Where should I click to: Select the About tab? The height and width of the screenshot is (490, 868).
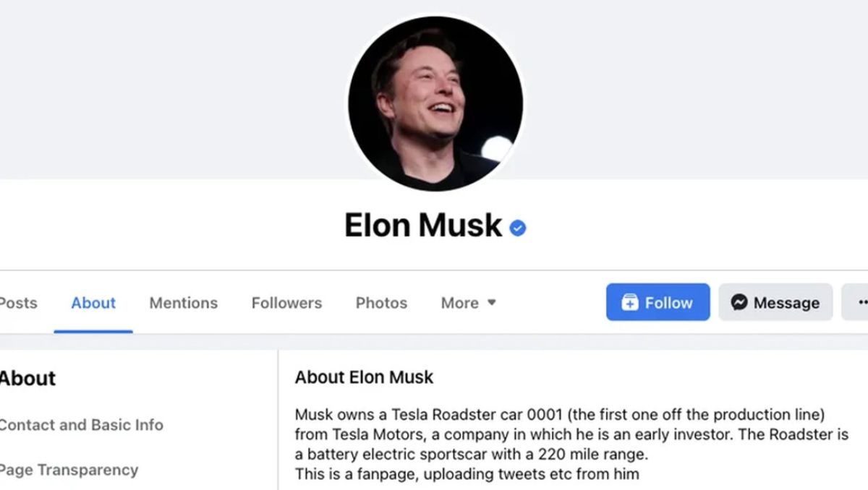pos(93,303)
